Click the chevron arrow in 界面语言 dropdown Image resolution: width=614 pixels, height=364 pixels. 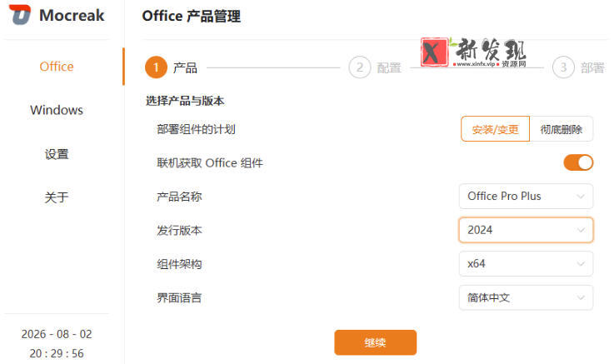(581, 298)
